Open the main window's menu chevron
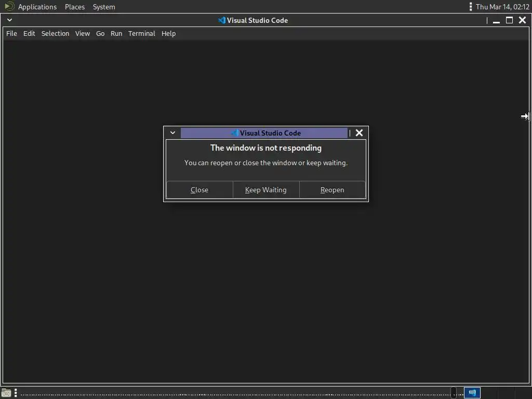This screenshot has width=532, height=399. tap(9, 20)
